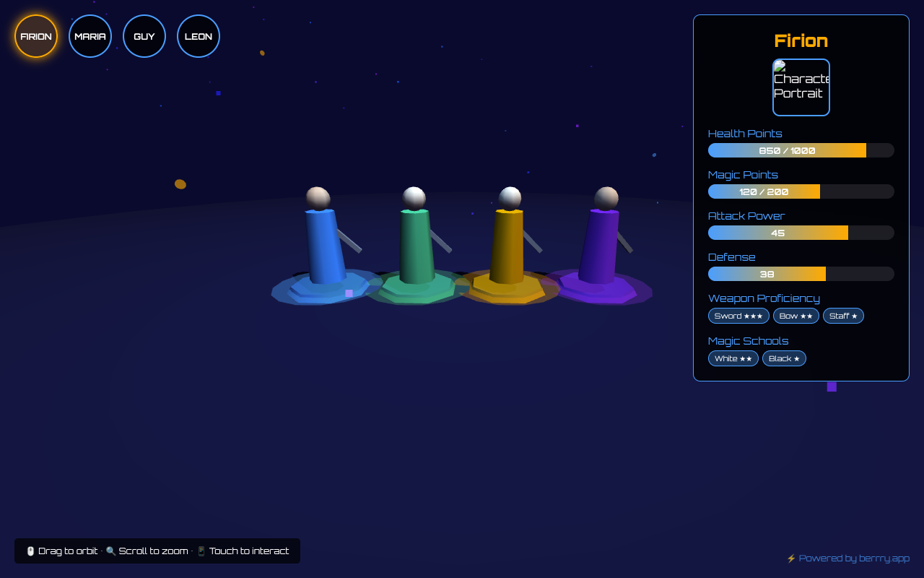
Task: Select Leon from character selector
Action: (199, 36)
